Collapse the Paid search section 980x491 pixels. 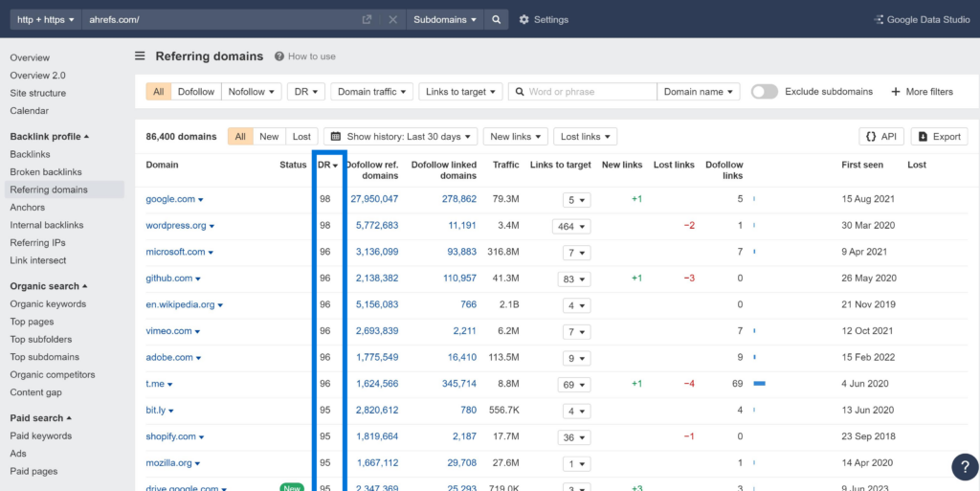[x=40, y=418]
